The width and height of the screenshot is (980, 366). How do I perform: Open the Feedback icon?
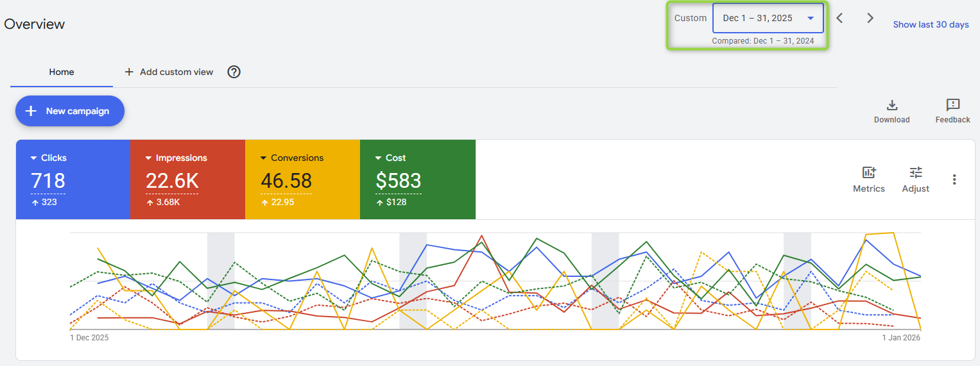(x=952, y=105)
